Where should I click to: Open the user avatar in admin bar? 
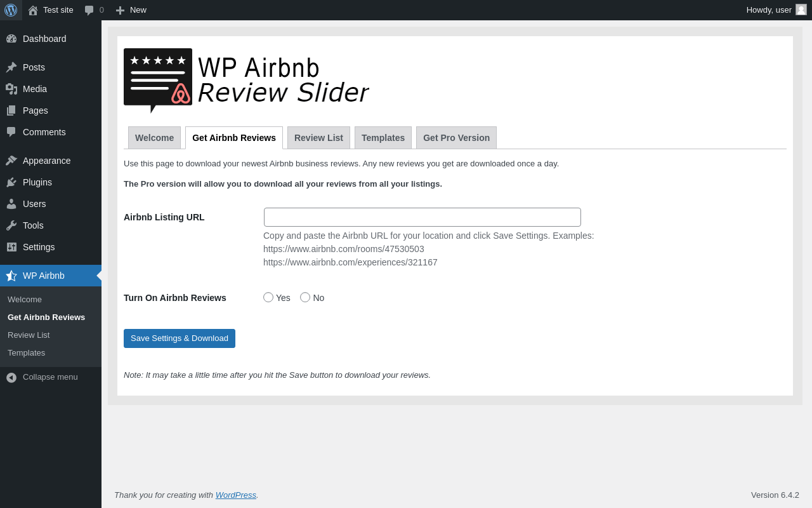[x=801, y=10]
